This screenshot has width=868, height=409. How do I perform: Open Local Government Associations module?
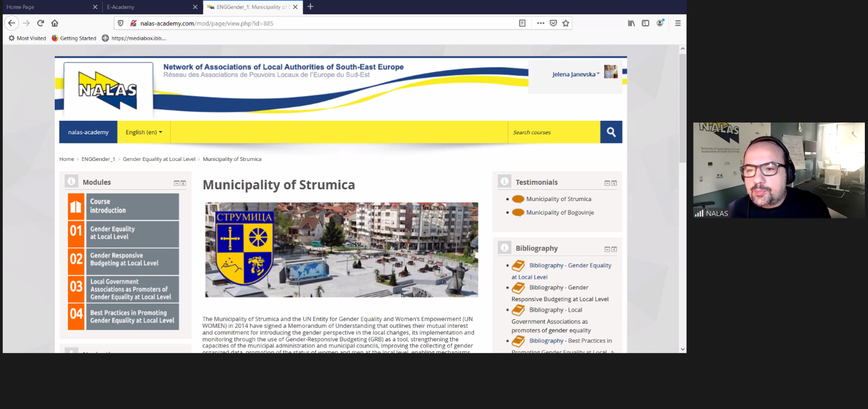[x=132, y=289]
